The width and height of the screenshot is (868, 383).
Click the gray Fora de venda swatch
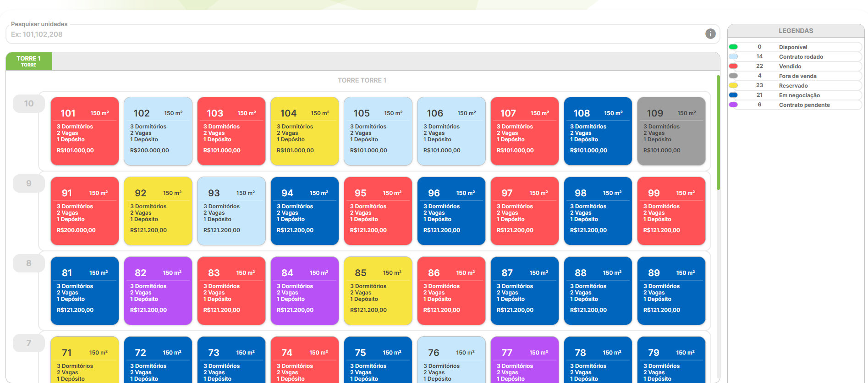pos(733,76)
